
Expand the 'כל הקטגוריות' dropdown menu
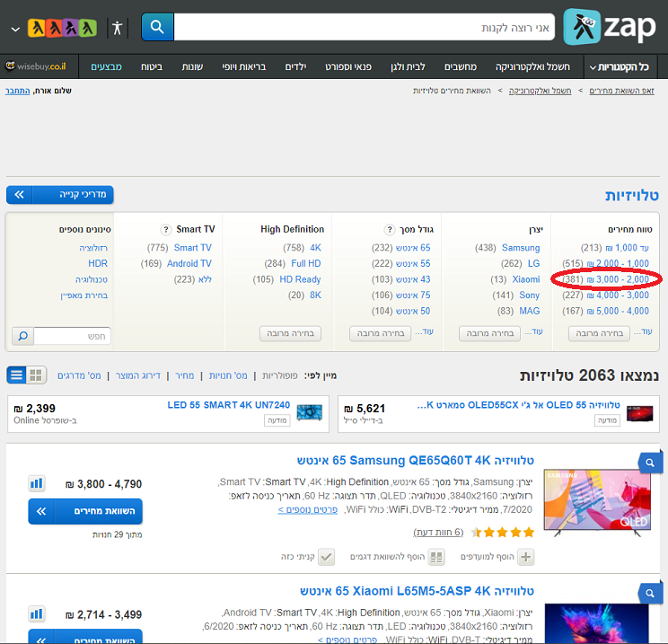pyautogui.click(x=619, y=67)
